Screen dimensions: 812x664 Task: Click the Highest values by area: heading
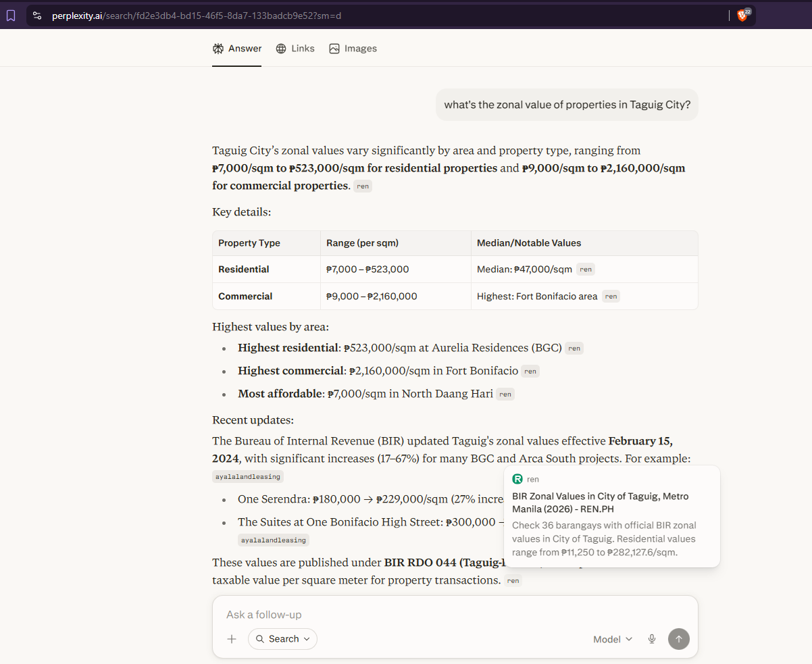pyautogui.click(x=270, y=327)
